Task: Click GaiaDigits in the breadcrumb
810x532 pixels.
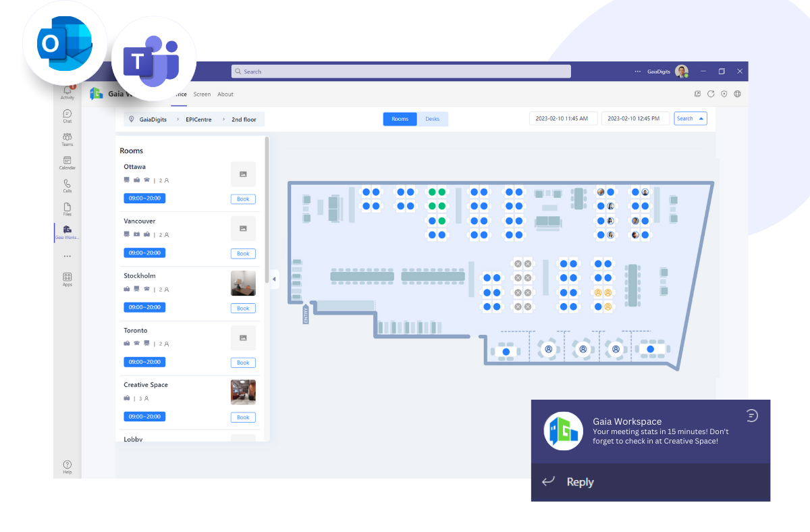Action: [x=154, y=119]
